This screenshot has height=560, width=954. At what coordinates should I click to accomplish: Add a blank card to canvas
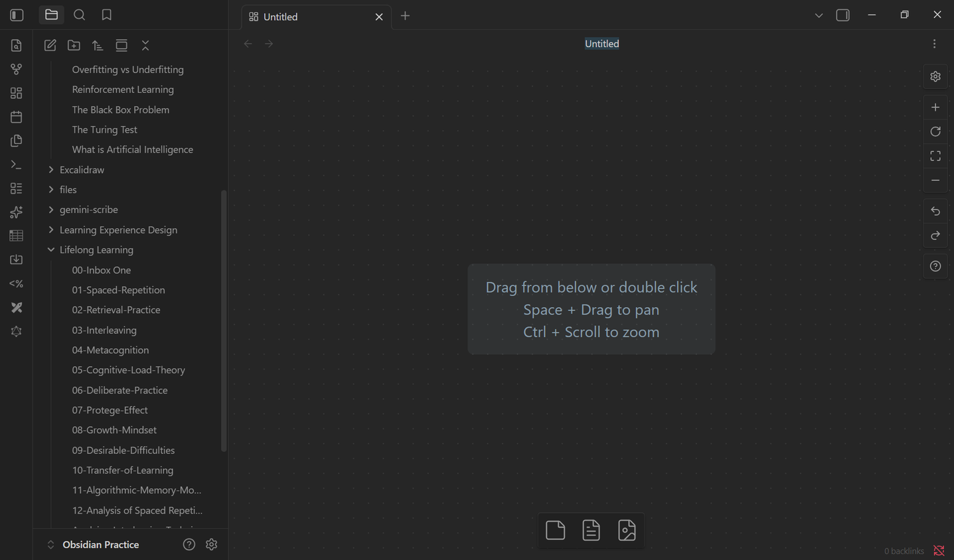(555, 530)
